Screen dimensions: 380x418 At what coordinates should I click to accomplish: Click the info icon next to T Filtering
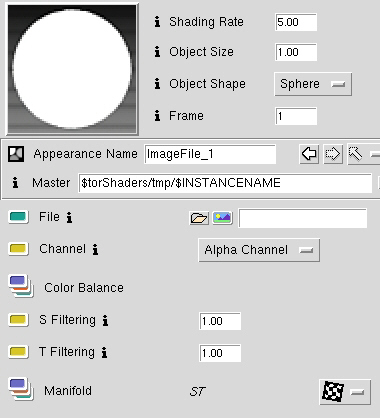point(104,353)
